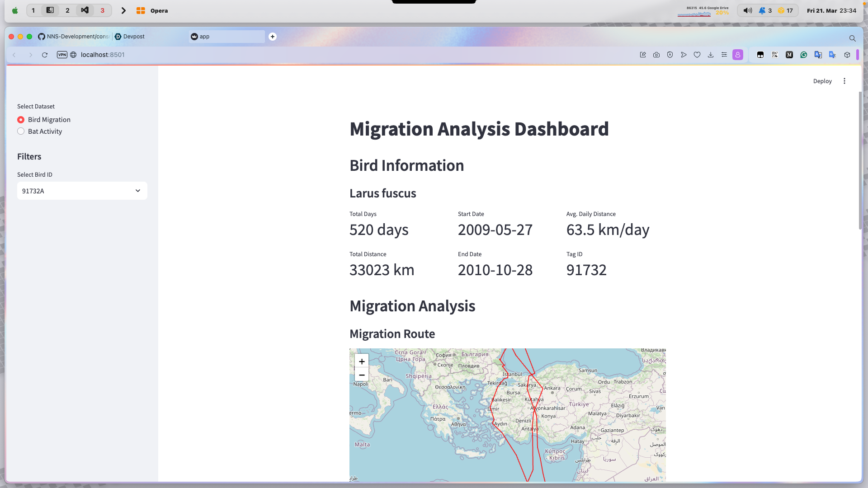Expand the Select Bird ID dropdown
This screenshot has width=868, height=488.
[x=82, y=191]
